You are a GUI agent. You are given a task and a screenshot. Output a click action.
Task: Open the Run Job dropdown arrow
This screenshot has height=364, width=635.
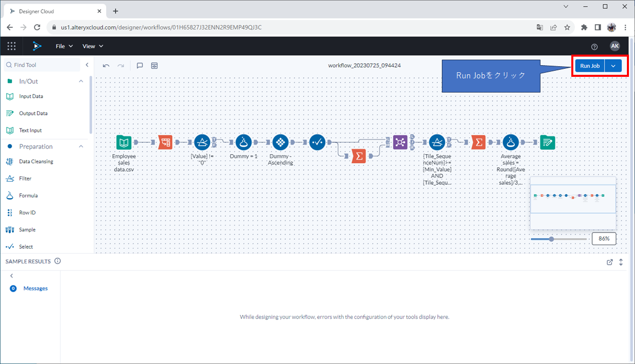613,66
